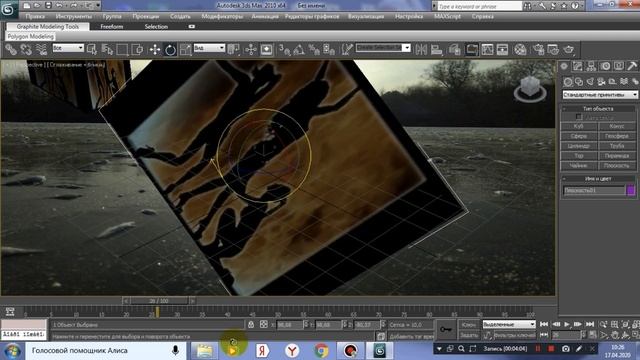The height and width of the screenshot is (360, 640).
Task: Open the reference coordinate system dropdown
Action: pos(209,48)
